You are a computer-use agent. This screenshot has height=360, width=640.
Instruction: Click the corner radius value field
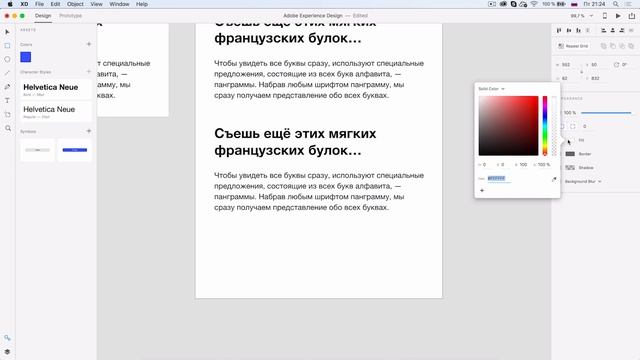tap(584, 127)
